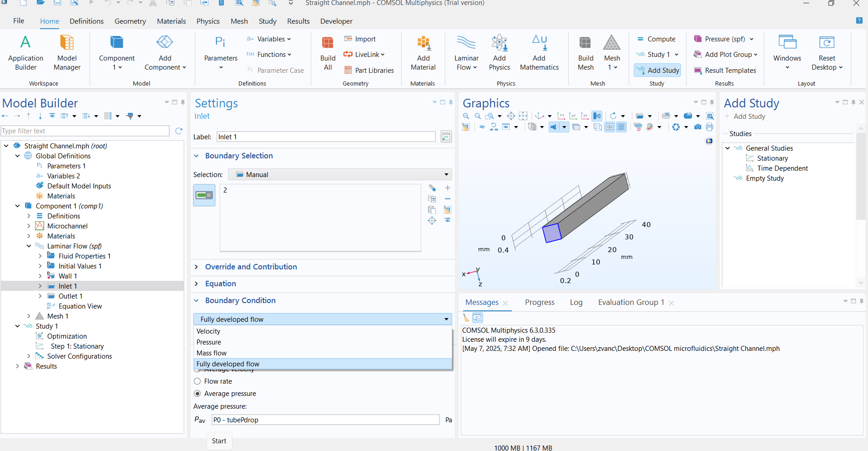Choose Pressure from boundary condition list
This screenshot has width=868, height=451.
click(x=209, y=342)
